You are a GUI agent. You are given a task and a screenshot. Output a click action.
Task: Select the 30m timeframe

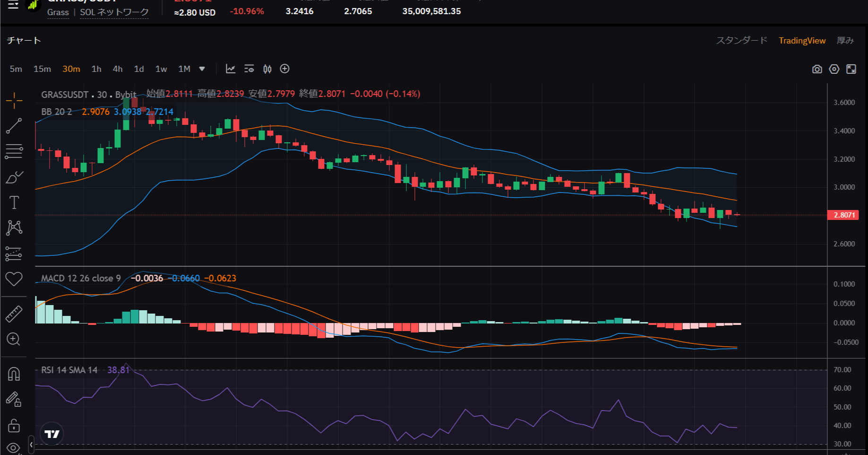[71, 69]
